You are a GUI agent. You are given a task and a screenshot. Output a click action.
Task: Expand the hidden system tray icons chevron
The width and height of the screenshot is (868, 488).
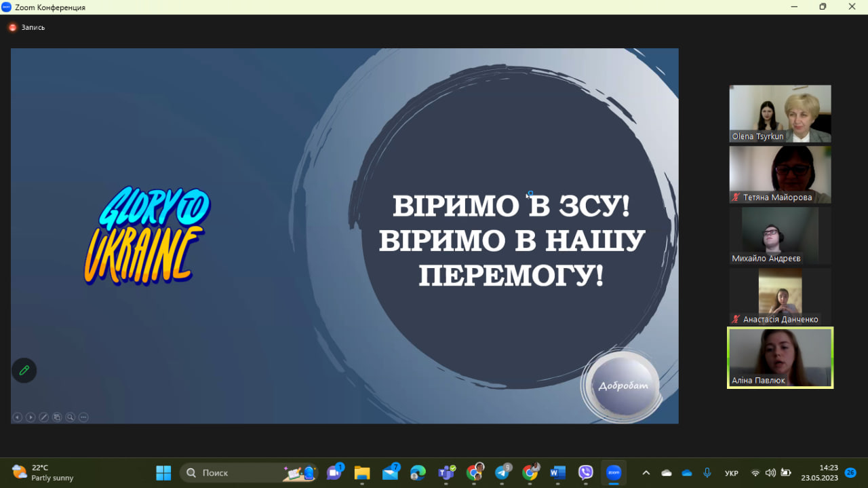coord(646,472)
